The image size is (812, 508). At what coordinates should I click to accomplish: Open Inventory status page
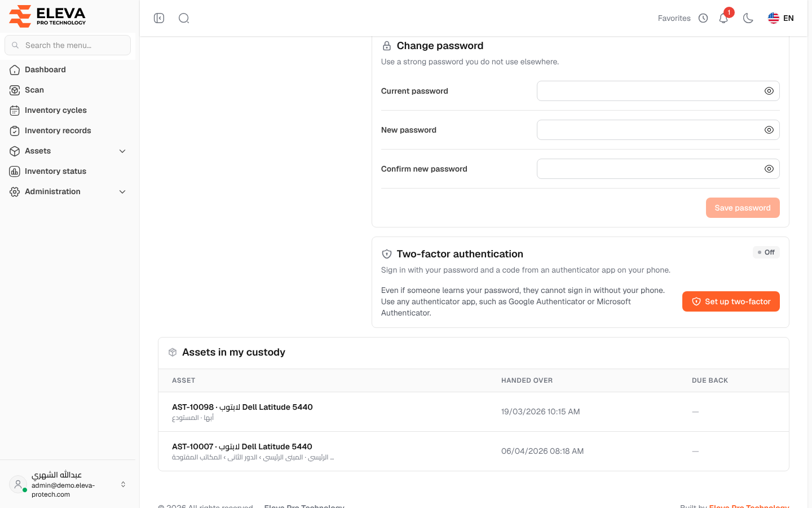coord(68,172)
